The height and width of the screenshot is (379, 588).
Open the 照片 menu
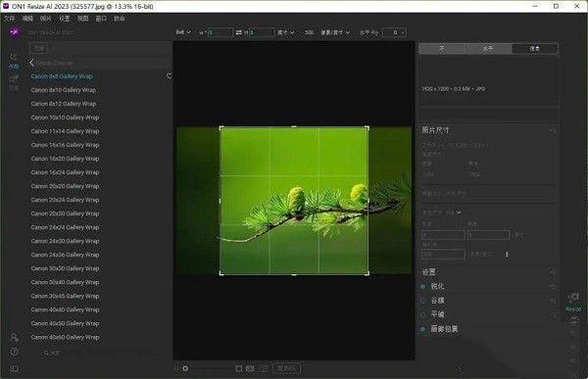46,19
